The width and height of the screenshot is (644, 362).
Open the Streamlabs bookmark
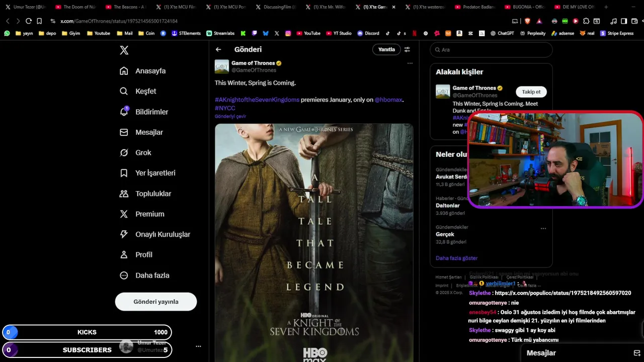220,33
